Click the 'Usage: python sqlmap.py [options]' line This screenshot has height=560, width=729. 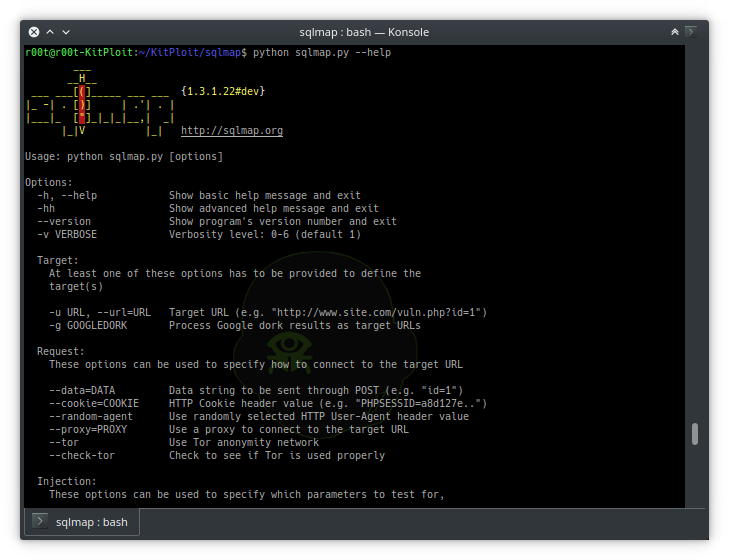(x=124, y=157)
